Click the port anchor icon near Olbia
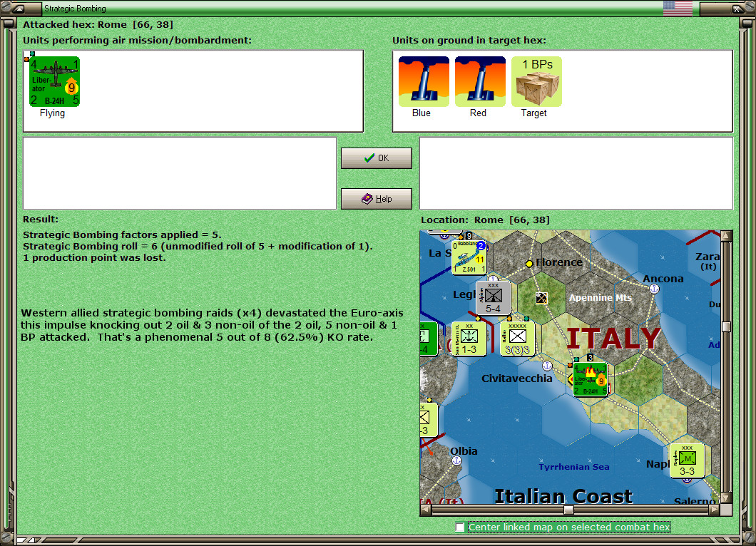 click(455, 463)
